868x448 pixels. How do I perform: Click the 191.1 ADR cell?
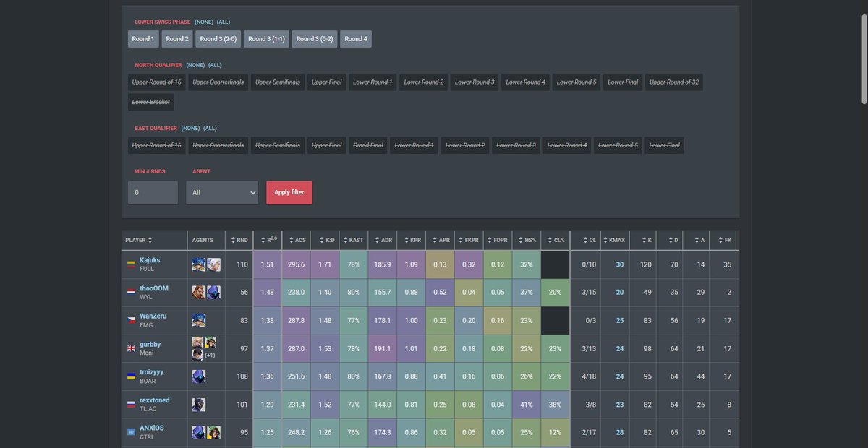(383, 348)
